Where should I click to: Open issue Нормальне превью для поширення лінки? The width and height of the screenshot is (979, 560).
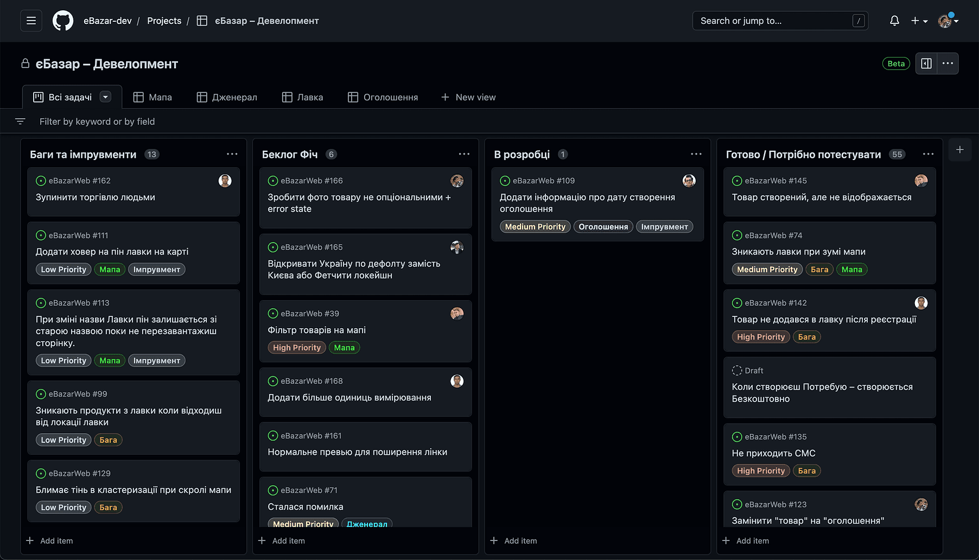[x=358, y=452]
